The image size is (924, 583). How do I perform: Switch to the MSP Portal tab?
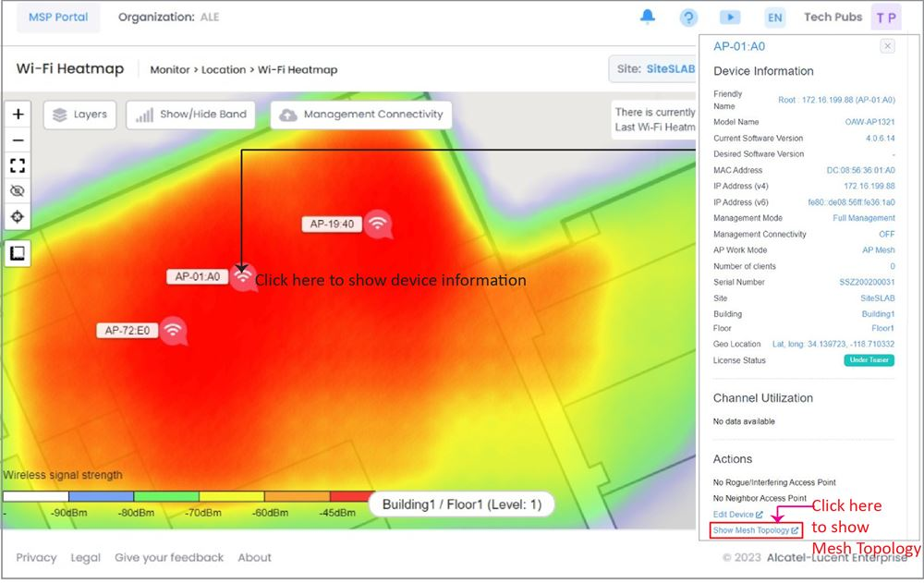coord(56,17)
